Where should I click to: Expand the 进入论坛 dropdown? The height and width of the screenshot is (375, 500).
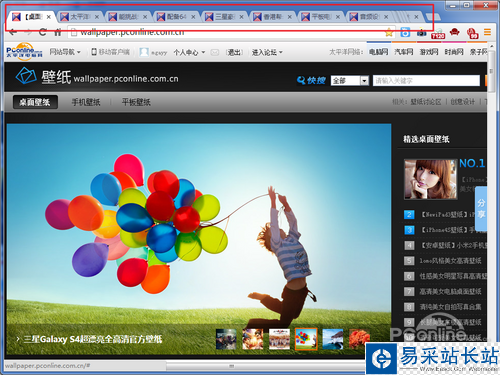[267, 52]
